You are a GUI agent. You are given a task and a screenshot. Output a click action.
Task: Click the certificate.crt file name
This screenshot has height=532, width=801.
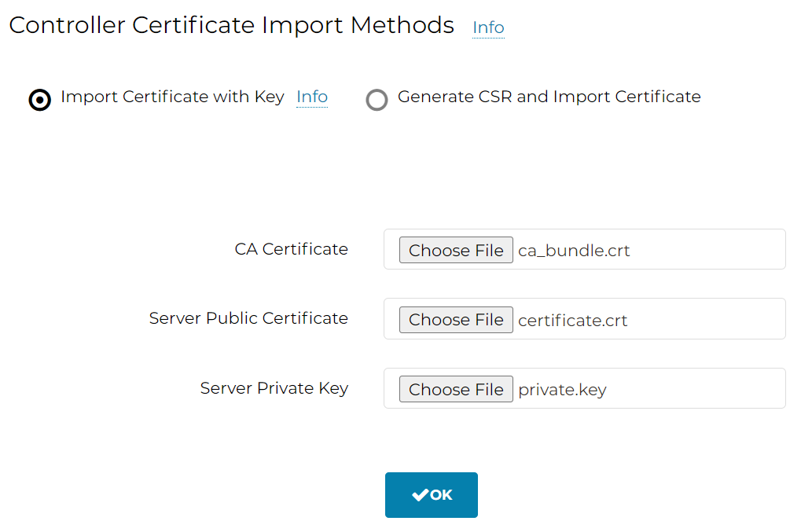tap(573, 321)
